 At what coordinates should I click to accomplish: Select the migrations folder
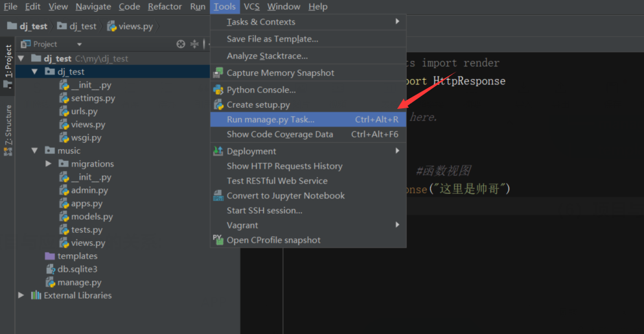pyautogui.click(x=86, y=163)
